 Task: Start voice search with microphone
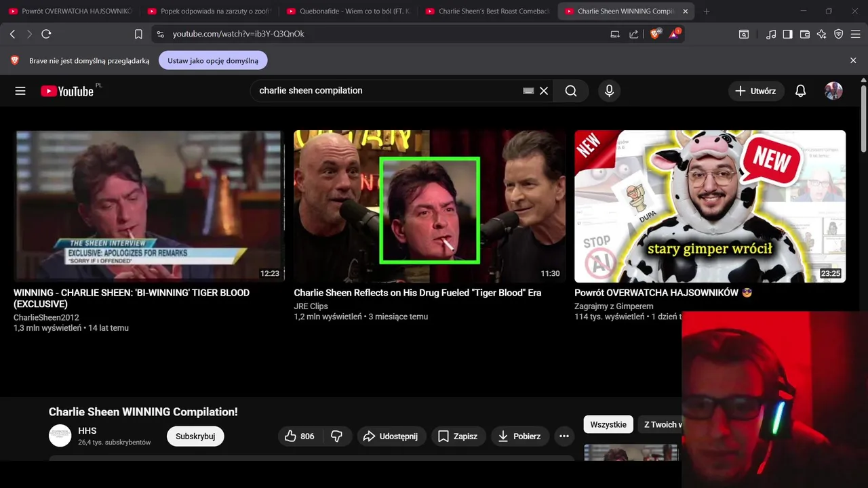(609, 91)
